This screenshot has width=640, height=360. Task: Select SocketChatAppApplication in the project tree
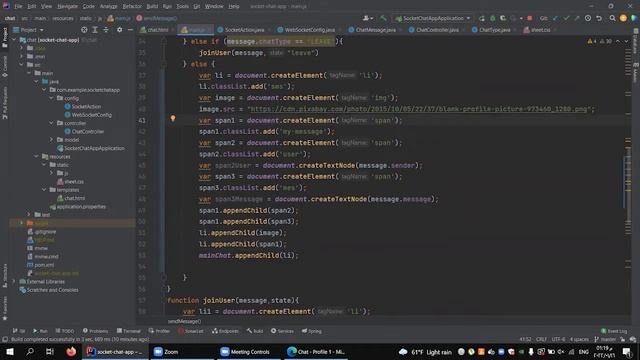(94, 148)
